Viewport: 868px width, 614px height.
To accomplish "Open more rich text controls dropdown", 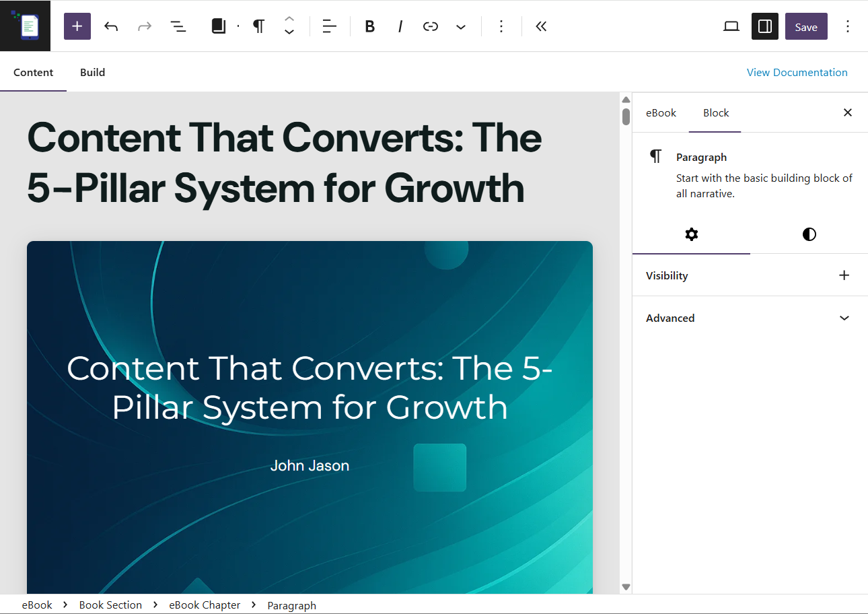I will (x=461, y=26).
